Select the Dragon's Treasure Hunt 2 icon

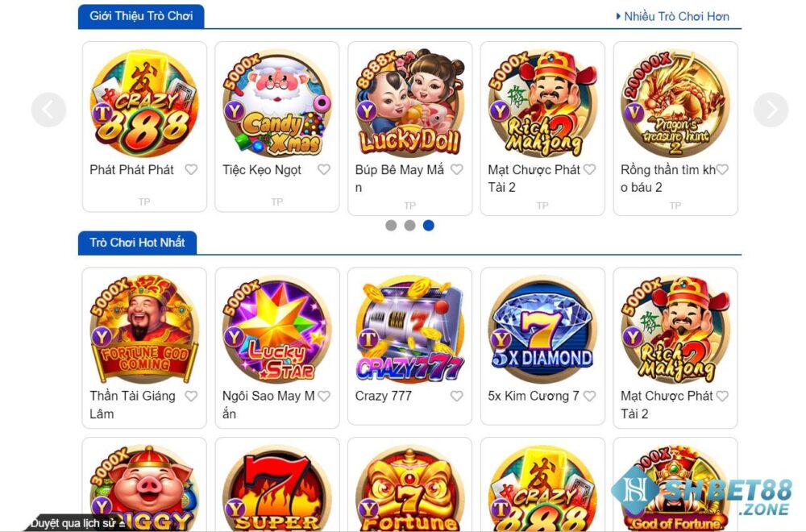coord(675,104)
